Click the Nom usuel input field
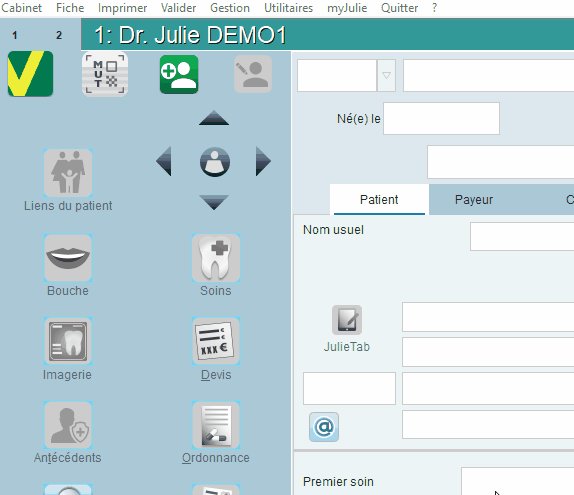This screenshot has height=495, width=574. pyautogui.click(x=522, y=237)
